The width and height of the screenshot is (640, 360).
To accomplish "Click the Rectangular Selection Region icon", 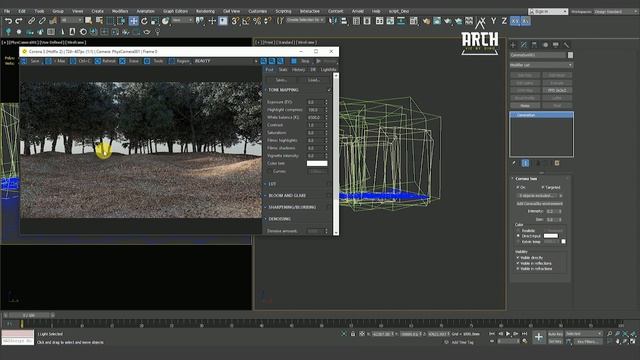I will pos(110,21).
